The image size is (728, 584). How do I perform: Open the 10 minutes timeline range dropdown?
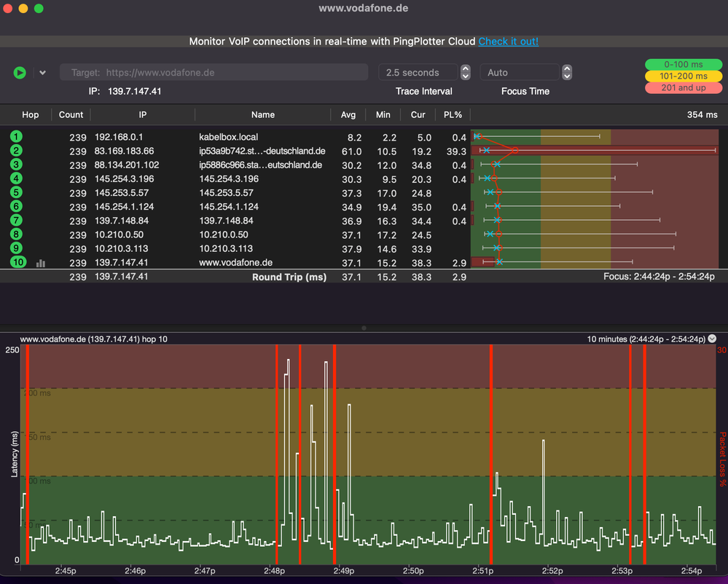point(712,339)
